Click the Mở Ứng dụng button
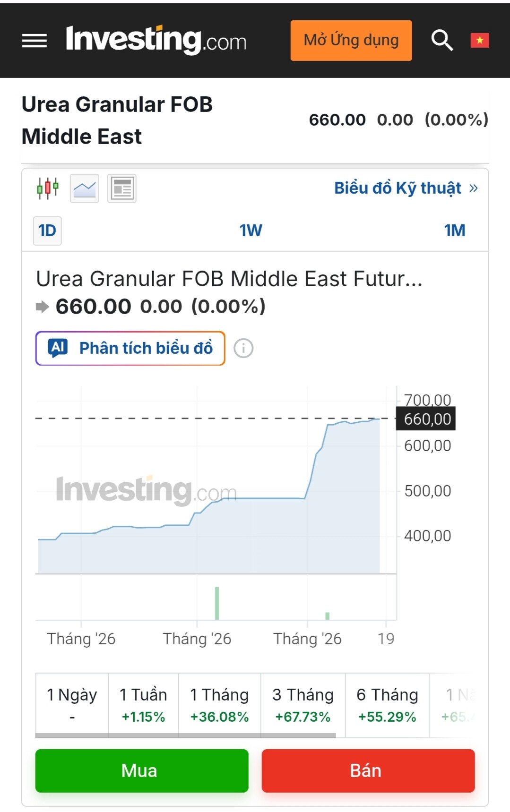Viewport: 510px width, 812px height. pyautogui.click(x=351, y=41)
